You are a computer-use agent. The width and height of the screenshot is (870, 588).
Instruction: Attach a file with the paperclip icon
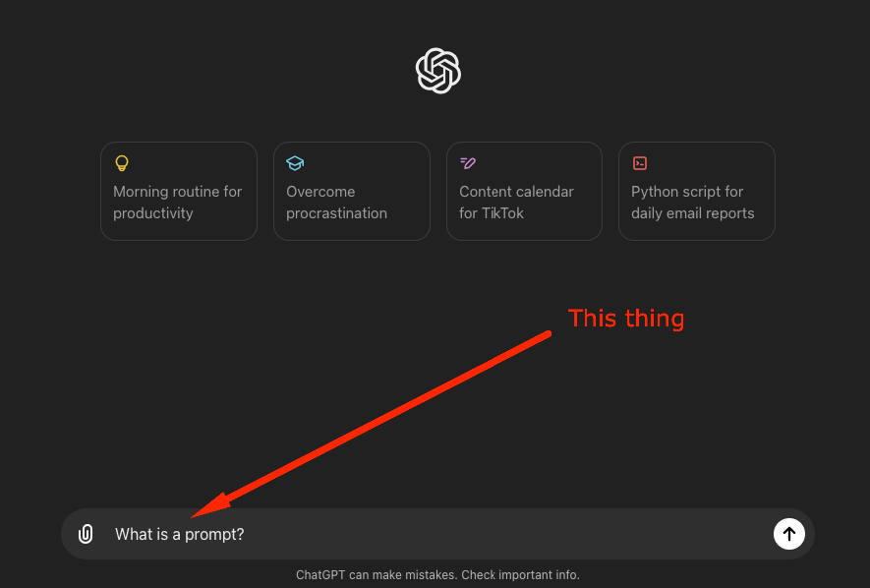87,534
